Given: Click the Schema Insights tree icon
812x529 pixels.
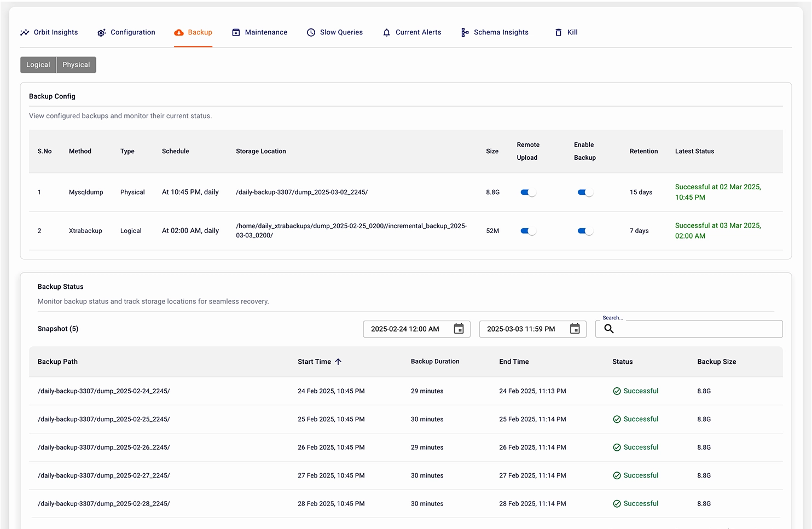Looking at the screenshot, I should tap(465, 33).
